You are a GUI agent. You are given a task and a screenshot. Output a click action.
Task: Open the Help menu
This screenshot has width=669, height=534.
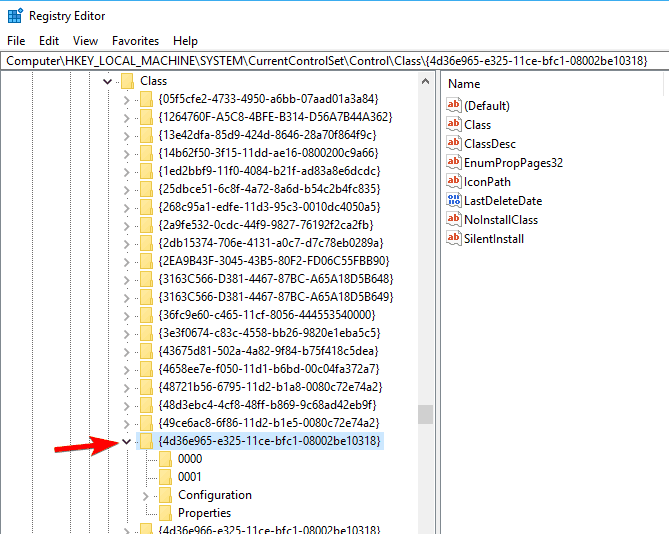pos(185,41)
